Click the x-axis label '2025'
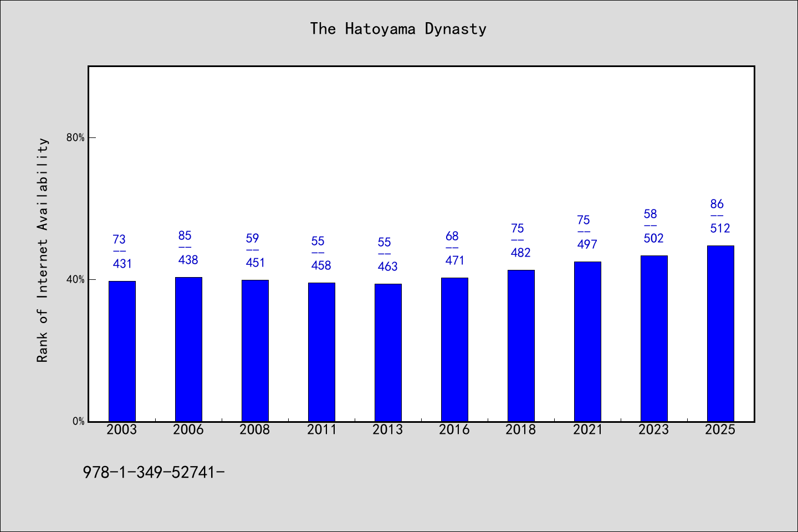This screenshot has width=798, height=532. [x=720, y=429]
